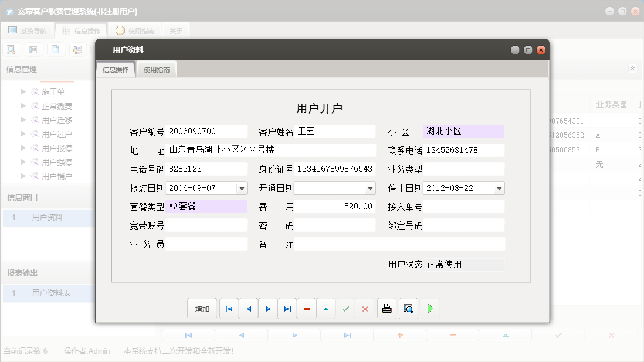Go to the next record

(267, 309)
